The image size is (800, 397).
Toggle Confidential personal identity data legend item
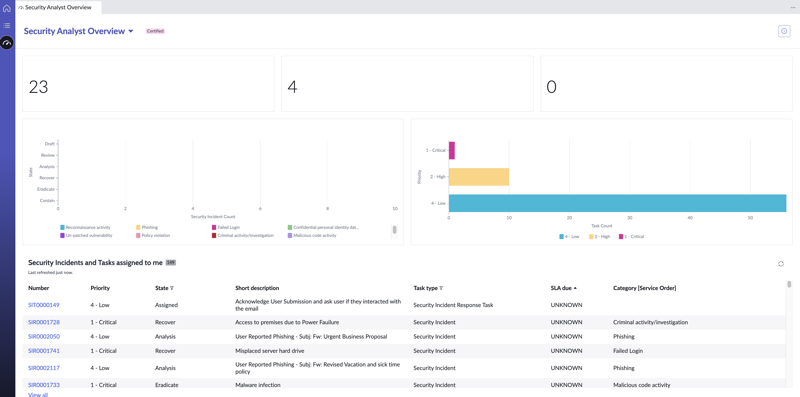click(322, 227)
